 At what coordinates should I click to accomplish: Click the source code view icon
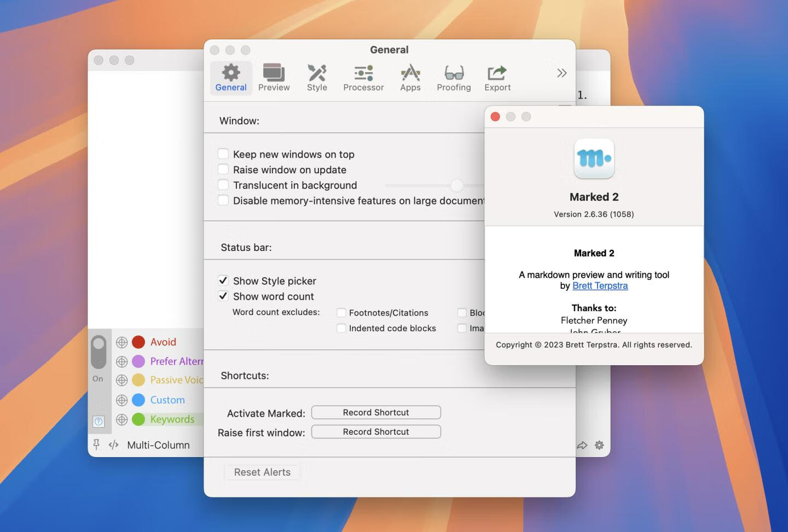click(x=114, y=445)
